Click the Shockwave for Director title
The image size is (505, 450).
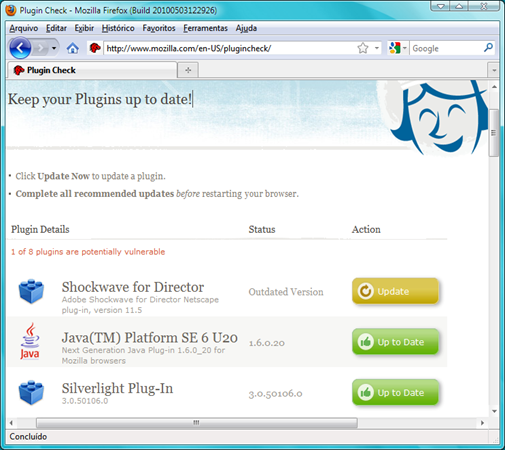[133, 287]
